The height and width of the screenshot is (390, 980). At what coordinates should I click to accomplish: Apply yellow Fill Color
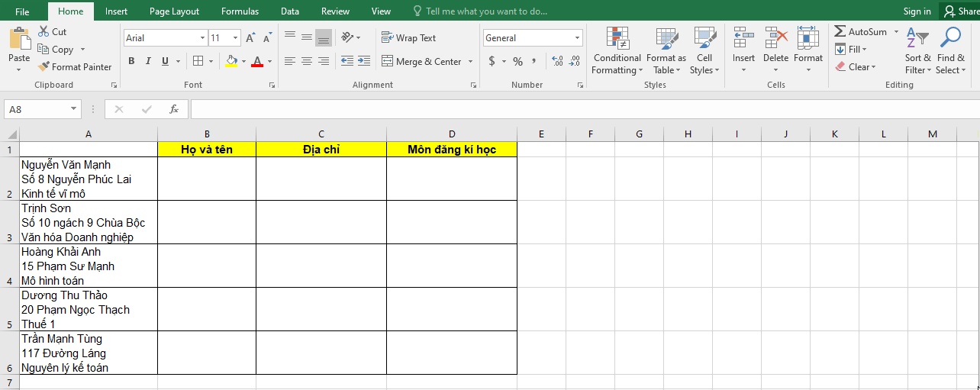(231, 61)
